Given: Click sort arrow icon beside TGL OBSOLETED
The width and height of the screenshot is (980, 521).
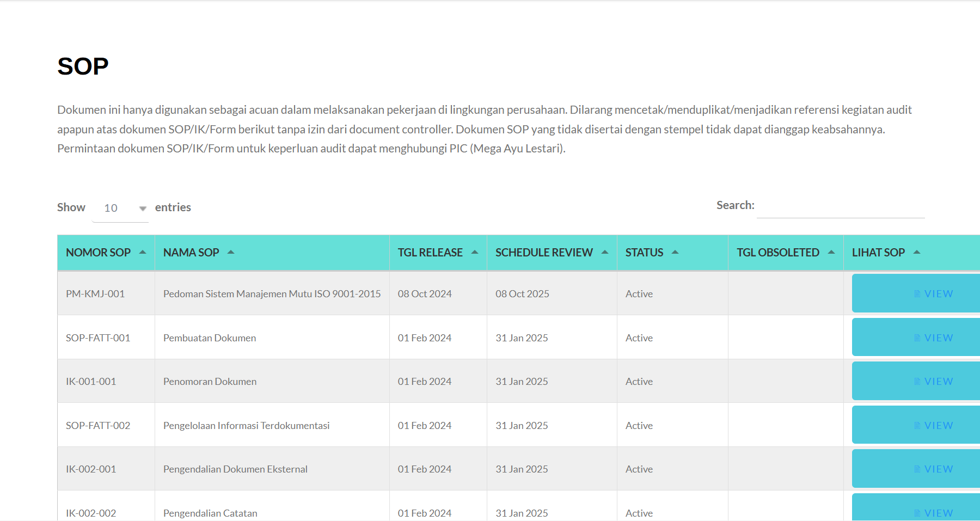Looking at the screenshot, I should point(831,252).
